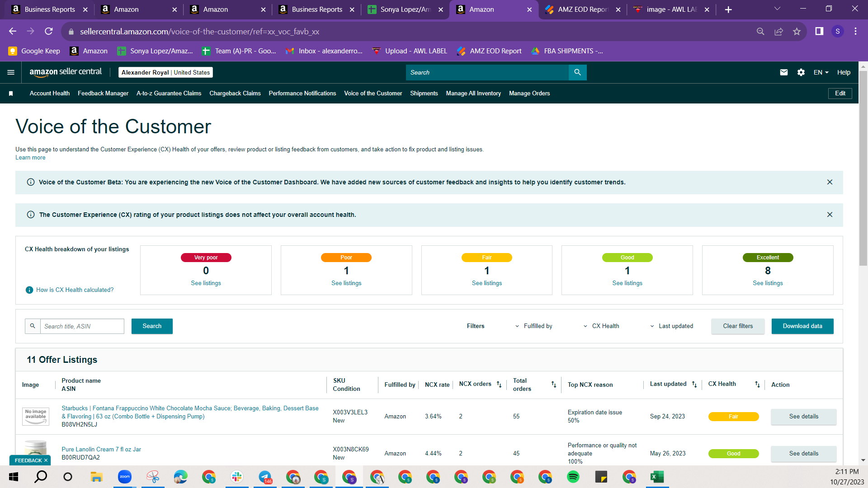
Task: Switch to the Sonya Lopez/Am browser tab
Action: [x=405, y=9]
